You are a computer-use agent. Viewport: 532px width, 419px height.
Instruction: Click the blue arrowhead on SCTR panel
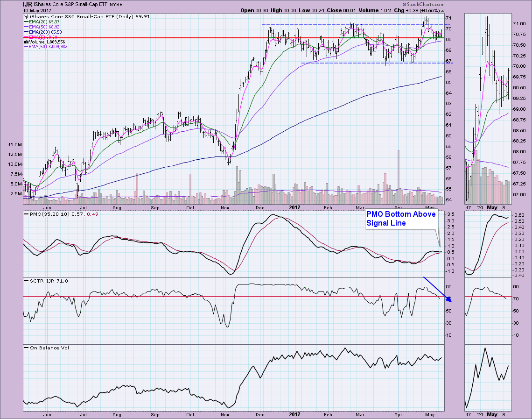coord(450,299)
